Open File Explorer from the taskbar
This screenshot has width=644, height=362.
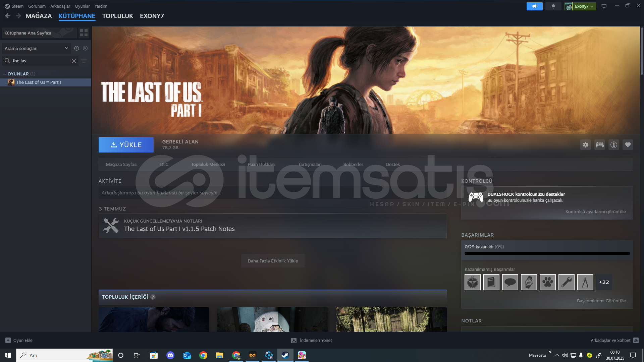point(220,355)
